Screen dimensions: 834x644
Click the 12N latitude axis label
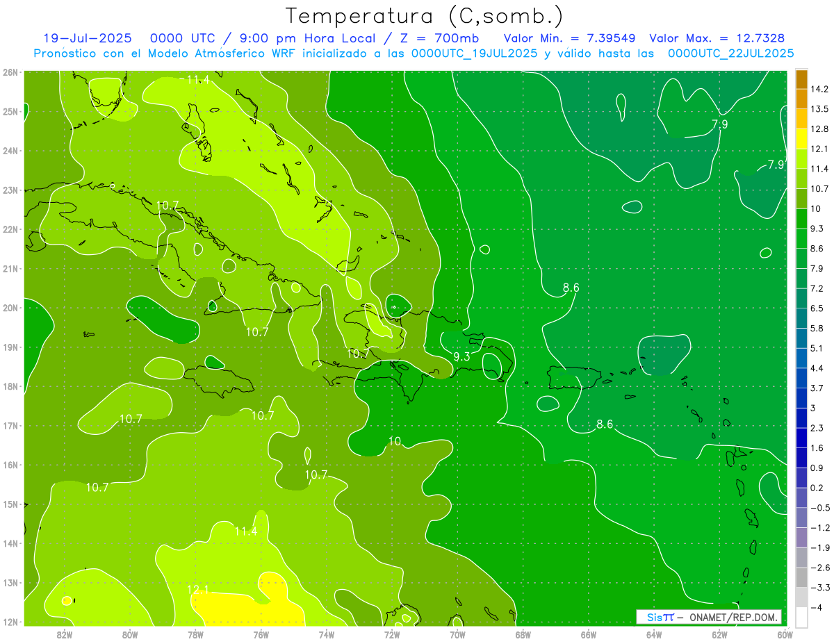click(10, 622)
